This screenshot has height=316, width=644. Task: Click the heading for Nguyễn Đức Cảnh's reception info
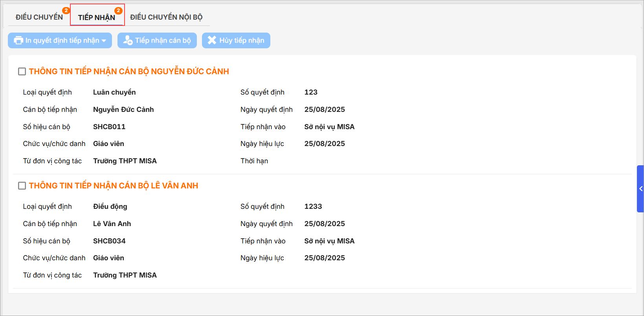129,71
